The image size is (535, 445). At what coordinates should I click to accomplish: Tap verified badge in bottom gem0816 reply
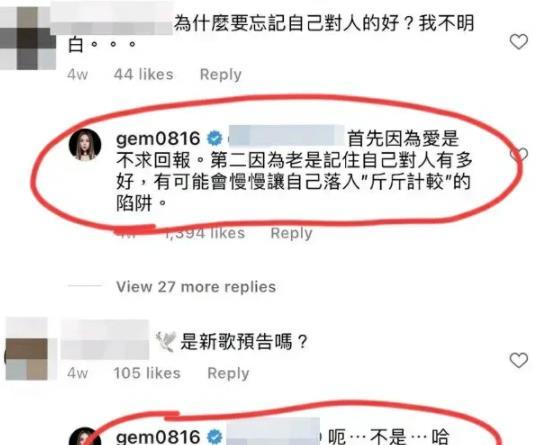(x=215, y=437)
